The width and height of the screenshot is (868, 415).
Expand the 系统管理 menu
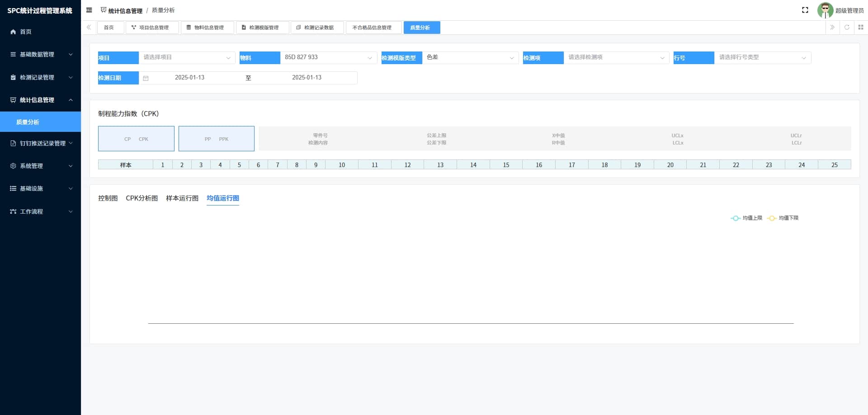71,166
